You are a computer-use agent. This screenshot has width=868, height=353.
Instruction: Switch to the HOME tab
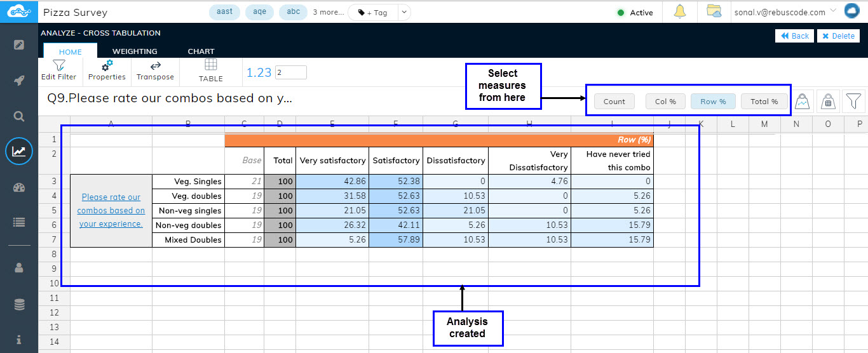click(70, 51)
